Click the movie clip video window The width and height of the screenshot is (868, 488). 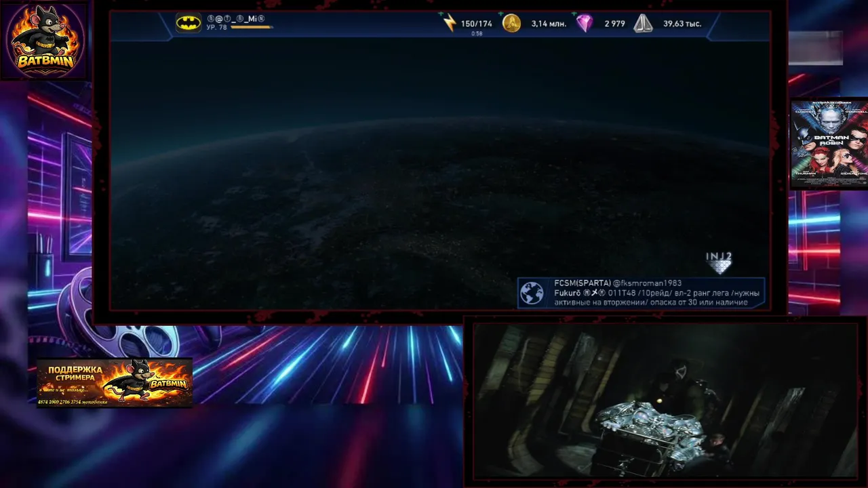(x=665, y=401)
